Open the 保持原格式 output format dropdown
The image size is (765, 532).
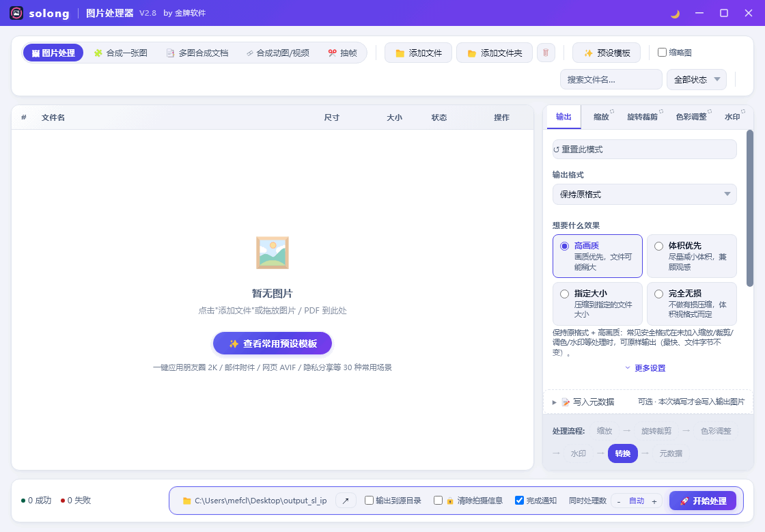[x=645, y=194]
